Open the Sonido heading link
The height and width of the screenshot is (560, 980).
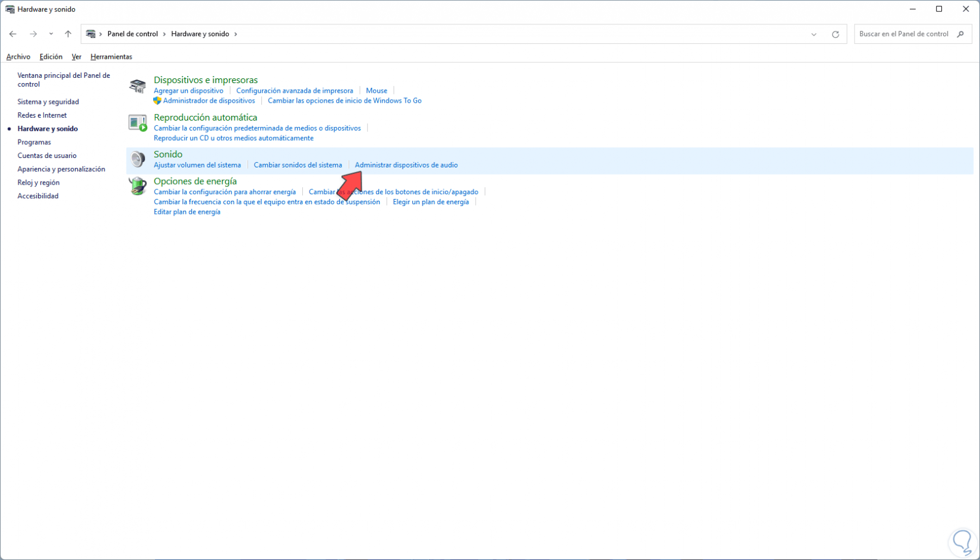tap(168, 154)
